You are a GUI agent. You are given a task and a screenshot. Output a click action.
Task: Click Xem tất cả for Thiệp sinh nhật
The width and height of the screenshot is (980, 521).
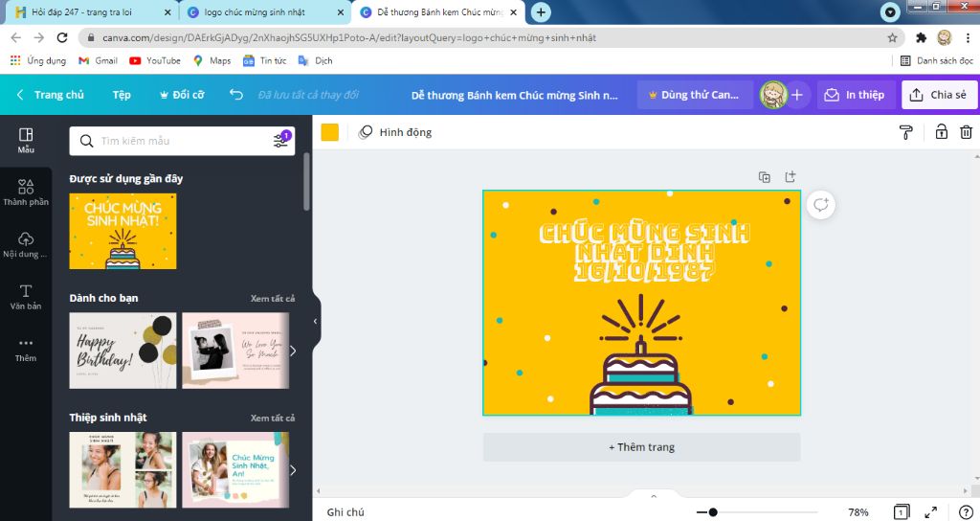click(x=273, y=418)
